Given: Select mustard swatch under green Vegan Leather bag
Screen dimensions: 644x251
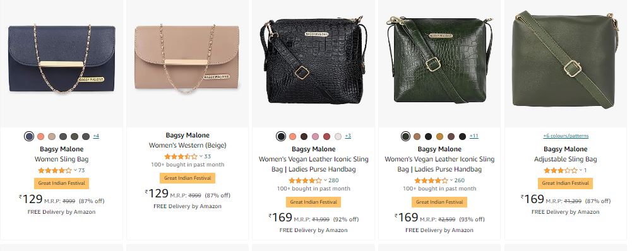Looking at the screenshot, I should tap(439, 137).
